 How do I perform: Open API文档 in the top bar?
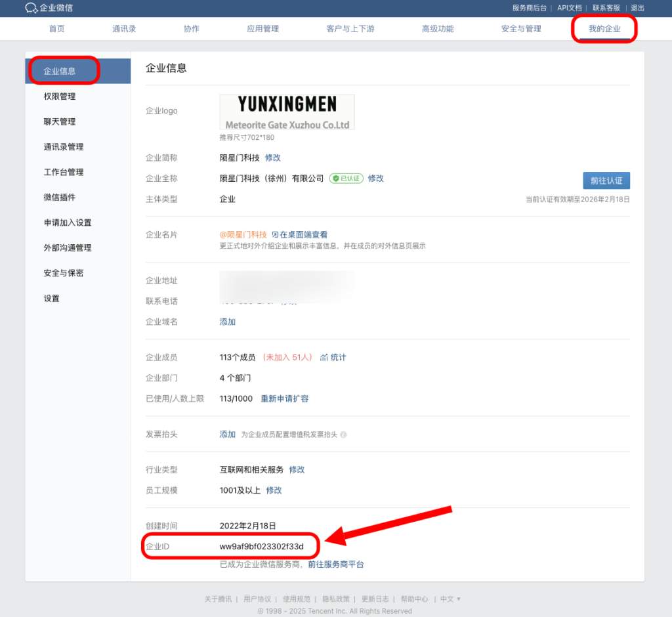[x=569, y=8]
